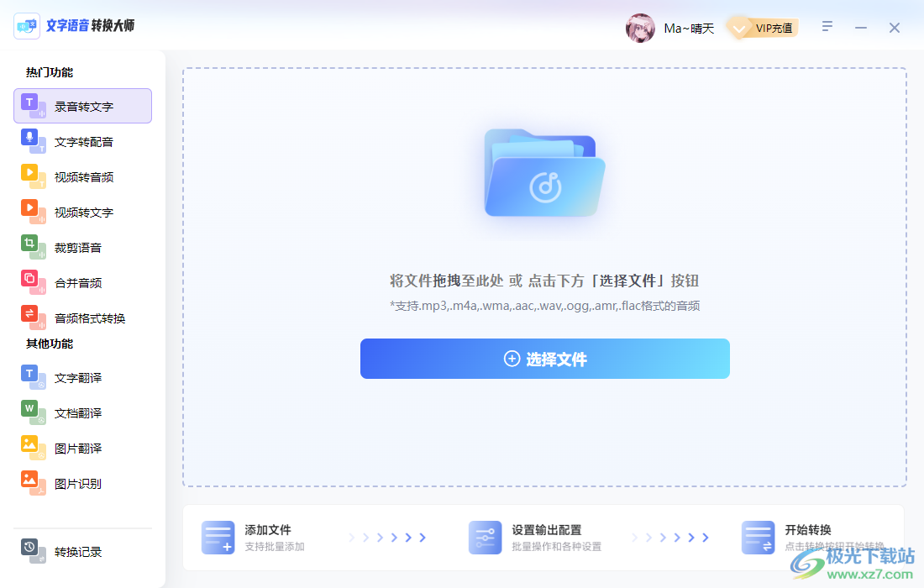Switch to 文字翻译 text translation
This screenshot has height=588, width=924.
[81, 377]
